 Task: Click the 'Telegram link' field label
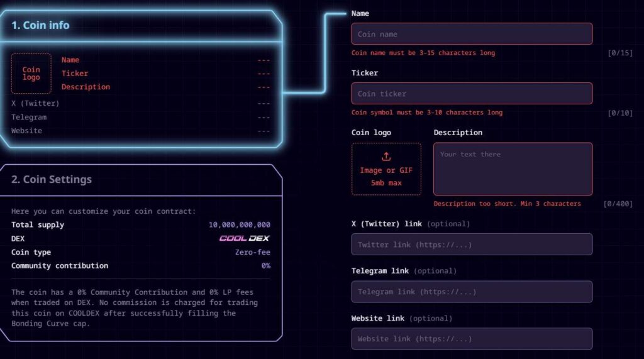pyautogui.click(x=380, y=271)
